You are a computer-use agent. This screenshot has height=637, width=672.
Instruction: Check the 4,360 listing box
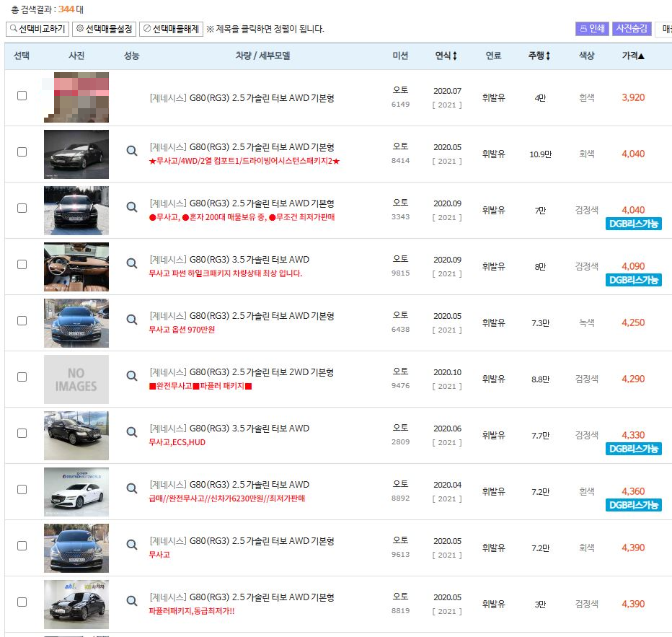[x=22, y=490]
